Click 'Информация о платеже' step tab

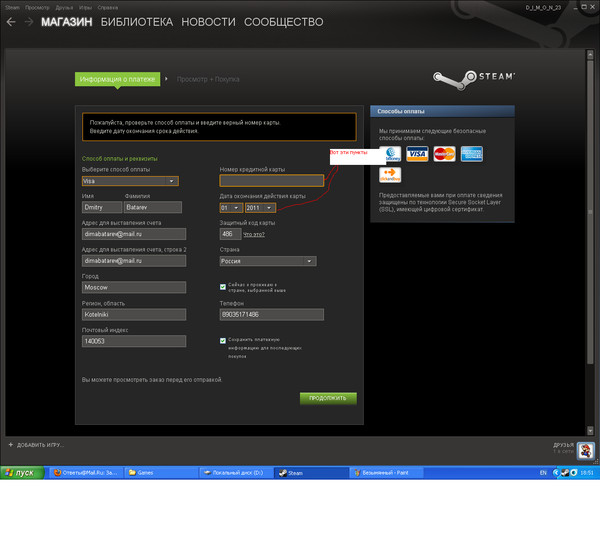tap(117, 79)
